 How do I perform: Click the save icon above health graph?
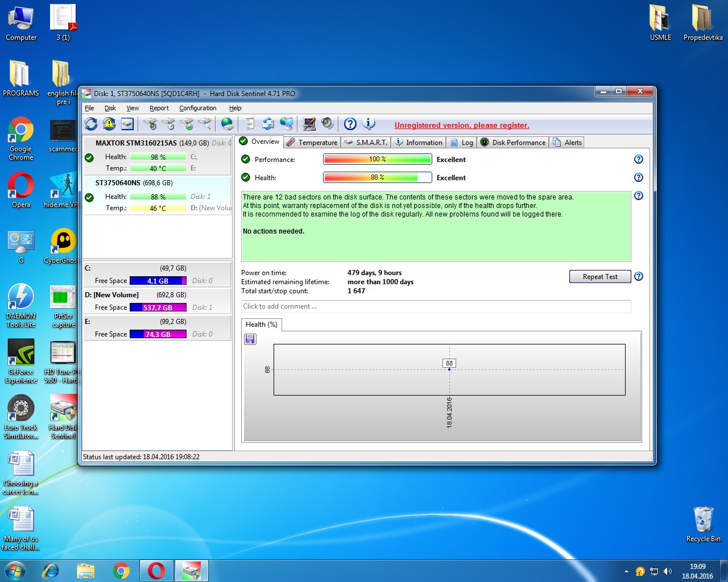[250, 339]
